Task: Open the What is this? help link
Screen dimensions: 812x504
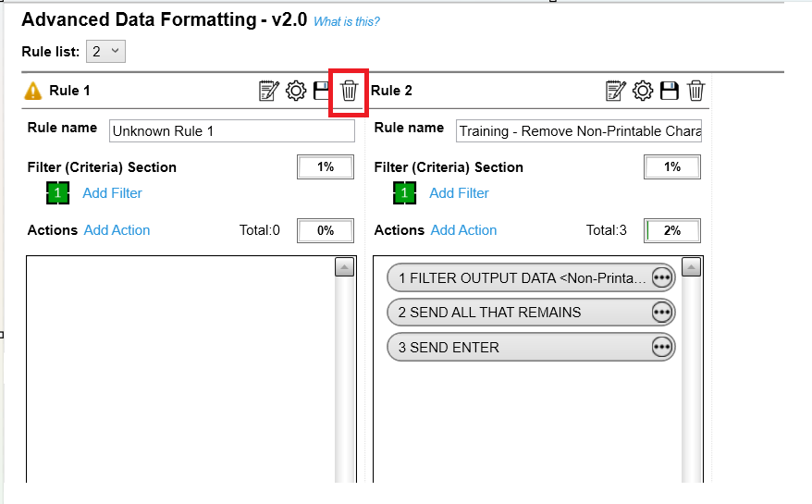Action: point(347,22)
